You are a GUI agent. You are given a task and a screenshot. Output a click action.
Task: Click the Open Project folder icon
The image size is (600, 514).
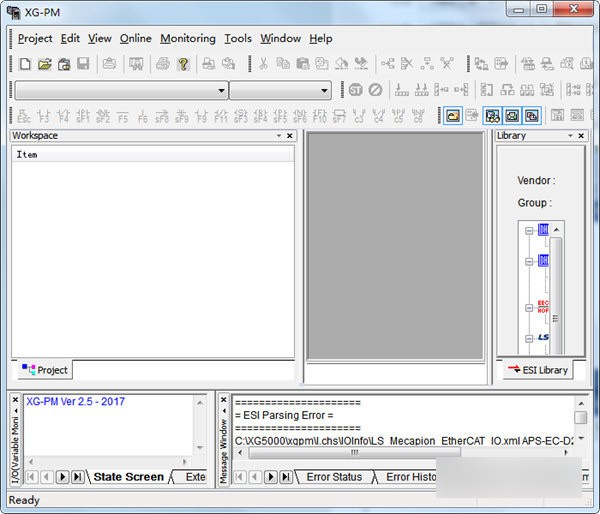(44, 64)
